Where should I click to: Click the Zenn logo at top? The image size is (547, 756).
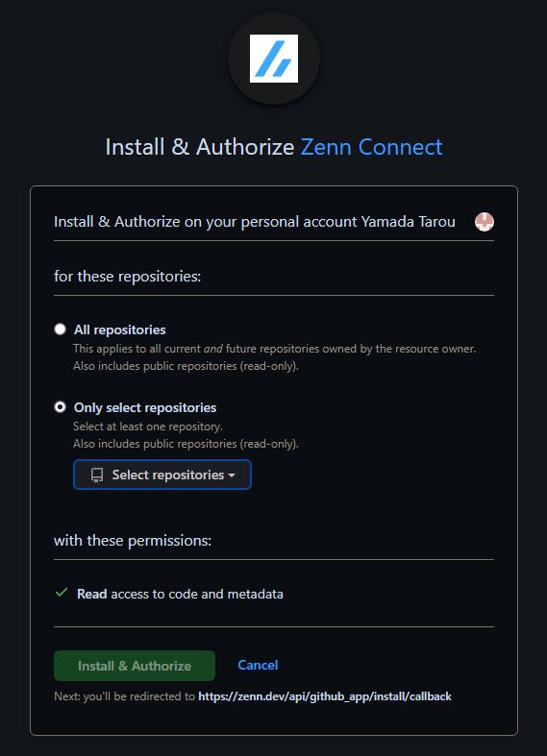click(273, 59)
